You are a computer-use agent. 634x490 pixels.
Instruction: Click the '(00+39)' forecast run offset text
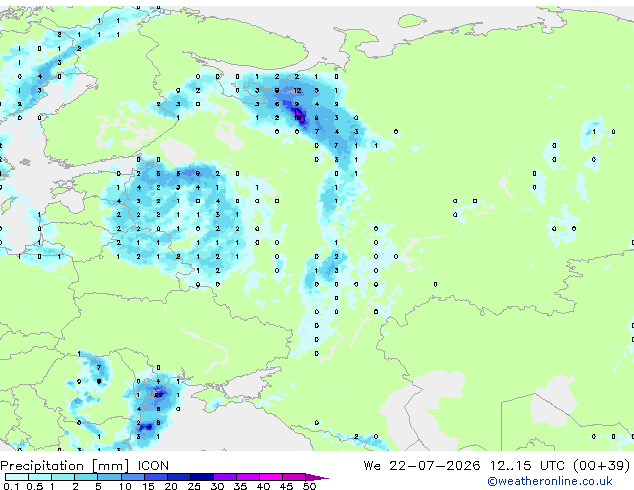coord(602,466)
